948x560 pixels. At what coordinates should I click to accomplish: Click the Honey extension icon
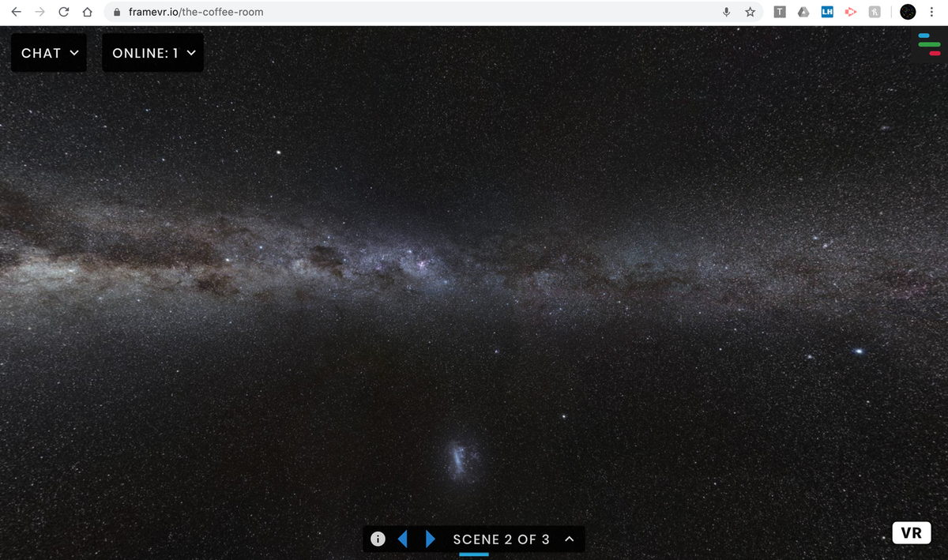(x=875, y=13)
